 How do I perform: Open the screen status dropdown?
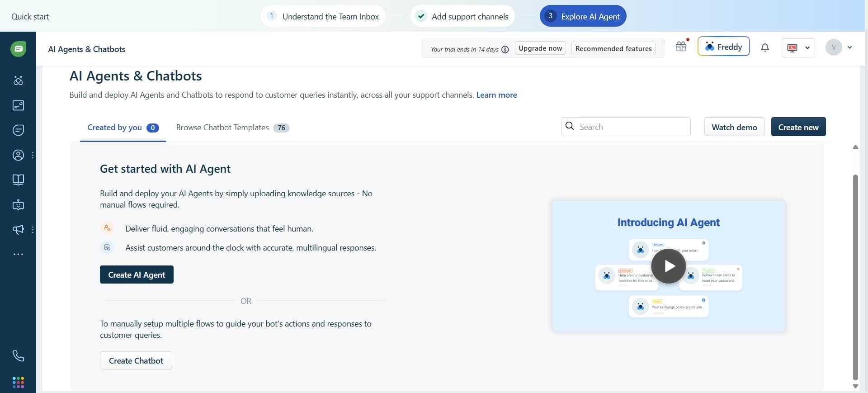(798, 47)
